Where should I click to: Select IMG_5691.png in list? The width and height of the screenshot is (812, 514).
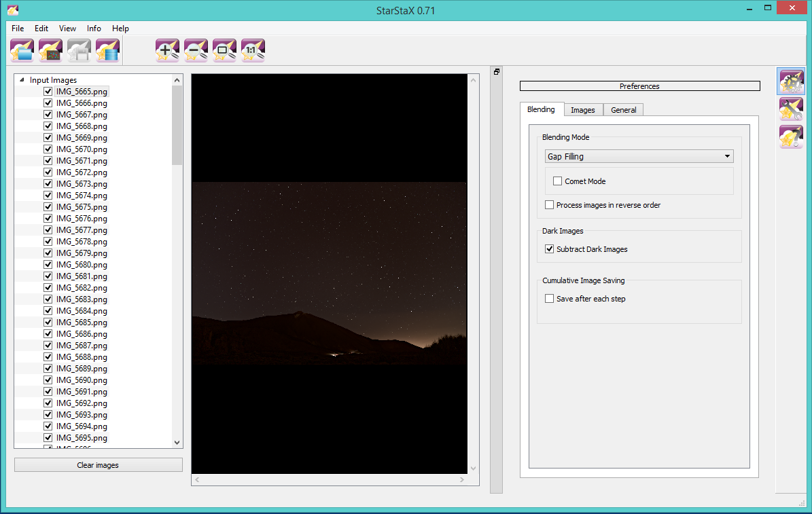click(82, 392)
